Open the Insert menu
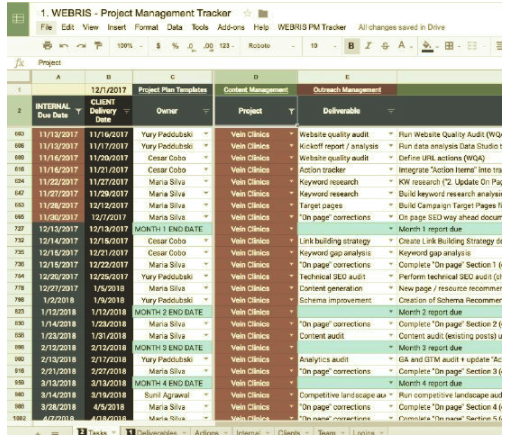This screenshot has width=523, height=436. [x=116, y=27]
